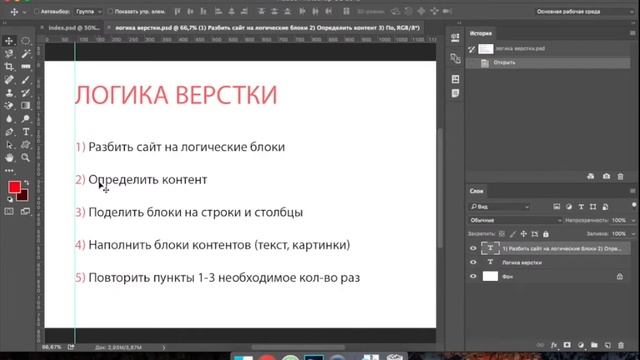The image size is (640, 360).
Task: Create a new layer
Action: 608,345
